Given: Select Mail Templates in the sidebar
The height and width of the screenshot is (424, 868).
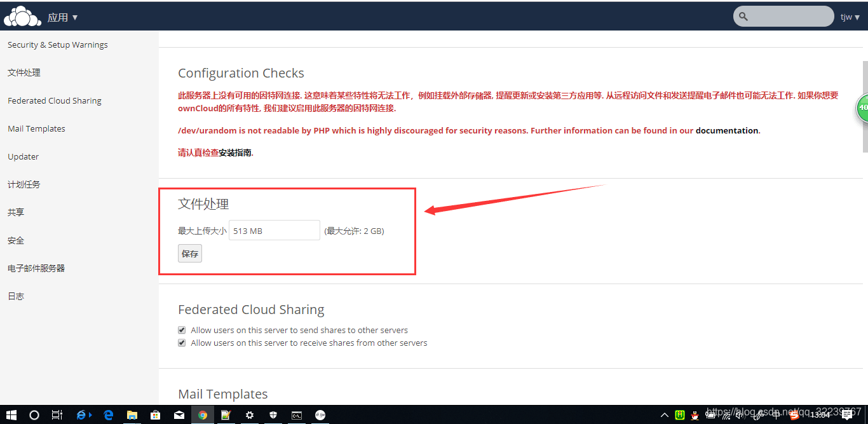Looking at the screenshot, I should pyautogui.click(x=36, y=128).
